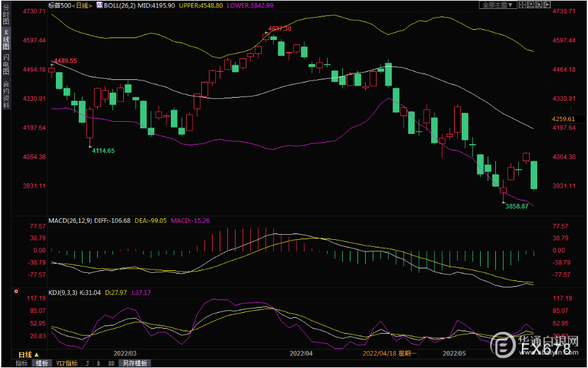The height and width of the screenshot is (368, 588).
Task: Click the D:27.97 value
Action: (x=116, y=292)
